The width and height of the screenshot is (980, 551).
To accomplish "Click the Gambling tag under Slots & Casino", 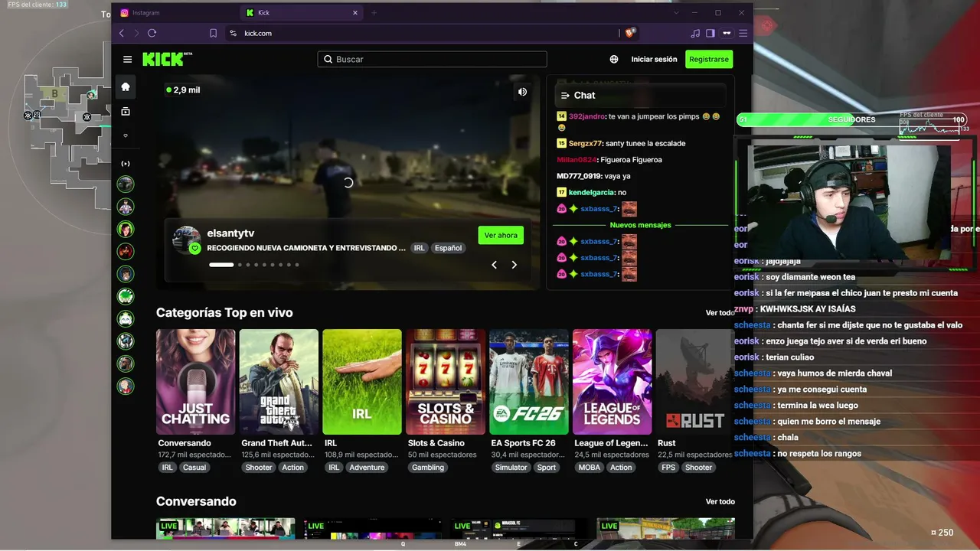I will (x=428, y=468).
